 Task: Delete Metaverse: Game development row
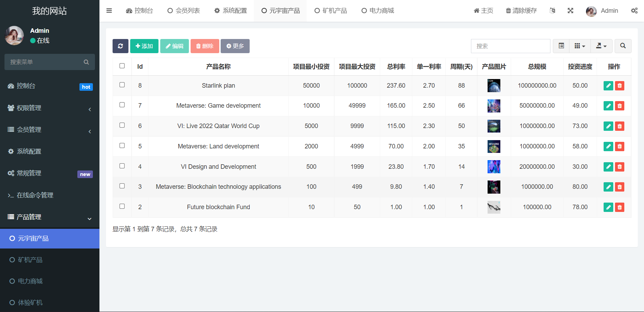(x=620, y=106)
